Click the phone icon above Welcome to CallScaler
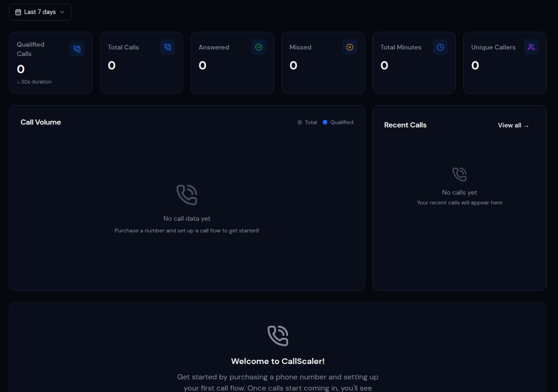Viewport: 558px width, 392px height. [277, 336]
